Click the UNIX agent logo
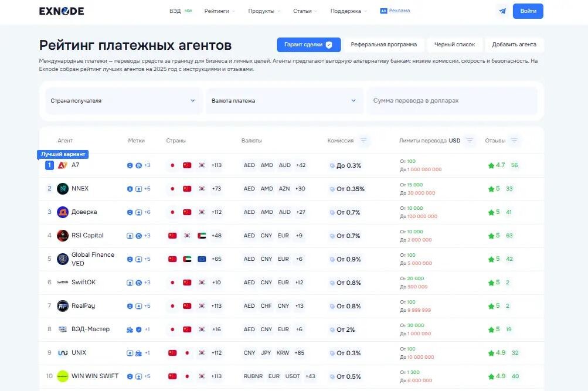 63,353
